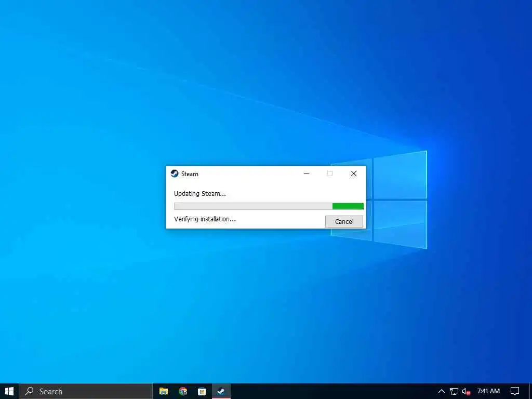Click the 'Verifying installation...' status text

pos(205,219)
